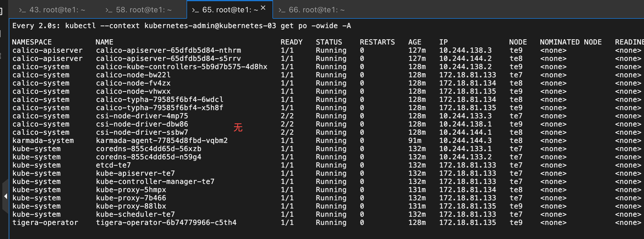
Task: Click the 91m age of karmada-agent
Action: pos(415,140)
